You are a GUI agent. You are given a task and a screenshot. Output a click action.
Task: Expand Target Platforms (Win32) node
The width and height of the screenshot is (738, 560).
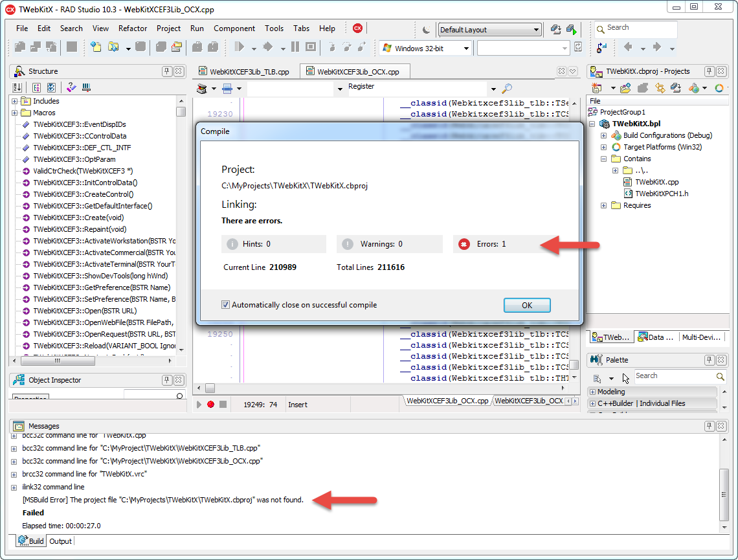(603, 148)
